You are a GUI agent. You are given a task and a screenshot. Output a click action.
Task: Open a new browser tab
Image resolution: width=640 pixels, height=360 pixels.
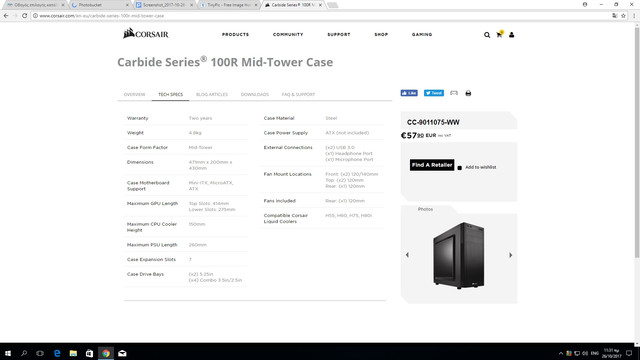[333, 5]
